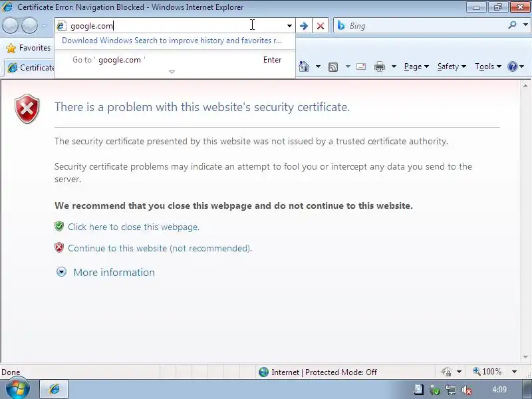This screenshot has height=399, width=532.
Task: Click the muted volume tray icon
Action: click(x=467, y=390)
